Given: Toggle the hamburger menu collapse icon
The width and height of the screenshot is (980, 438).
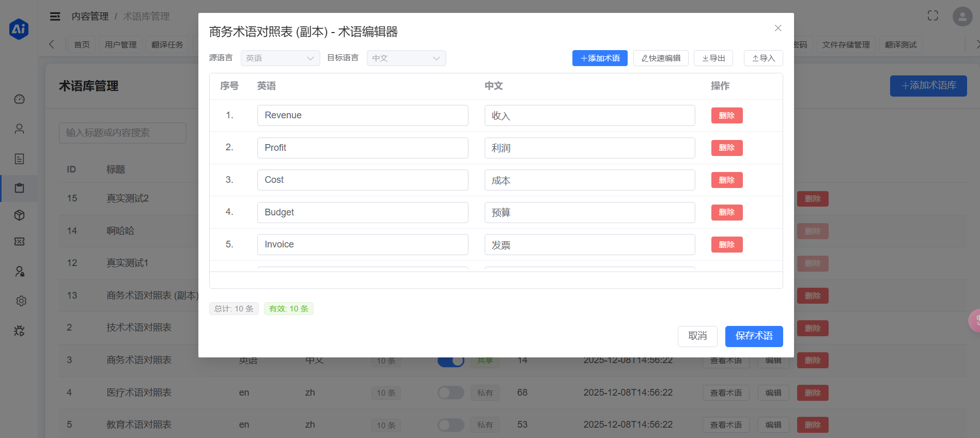Looking at the screenshot, I should 55,17.
